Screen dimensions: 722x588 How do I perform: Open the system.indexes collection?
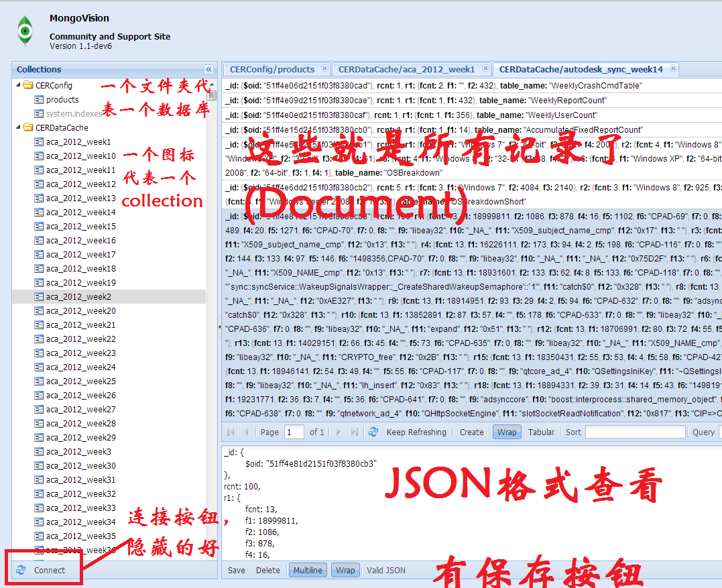coord(74,114)
